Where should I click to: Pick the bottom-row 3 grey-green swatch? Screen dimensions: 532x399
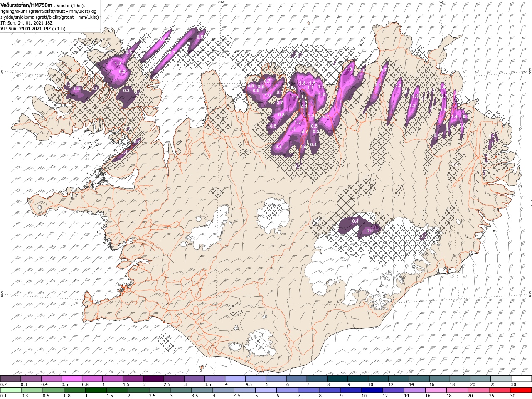181,390
